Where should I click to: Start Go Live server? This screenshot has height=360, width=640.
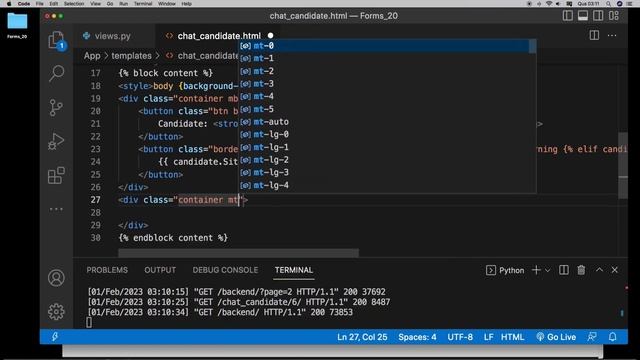(x=556, y=337)
